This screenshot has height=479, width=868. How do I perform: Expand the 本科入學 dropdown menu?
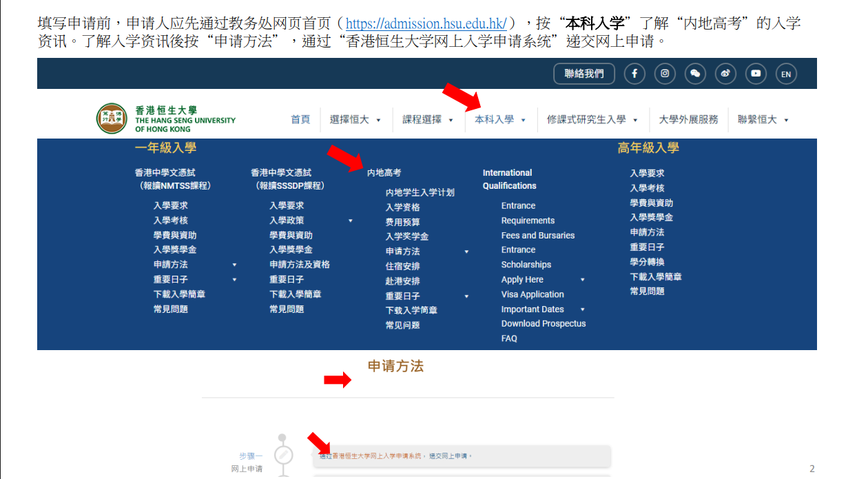click(x=500, y=119)
